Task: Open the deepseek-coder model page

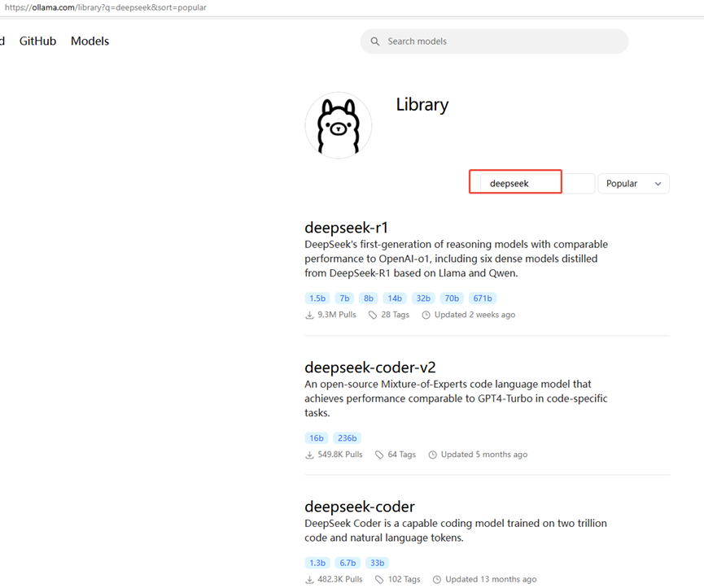Action: tap(360, 507)
